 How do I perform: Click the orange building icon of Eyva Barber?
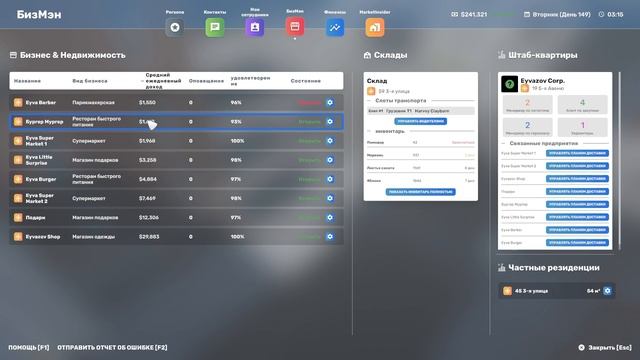point(18,102)
